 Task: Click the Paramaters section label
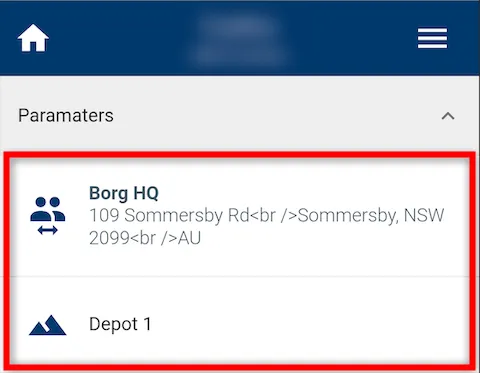[x=66, y=115]
